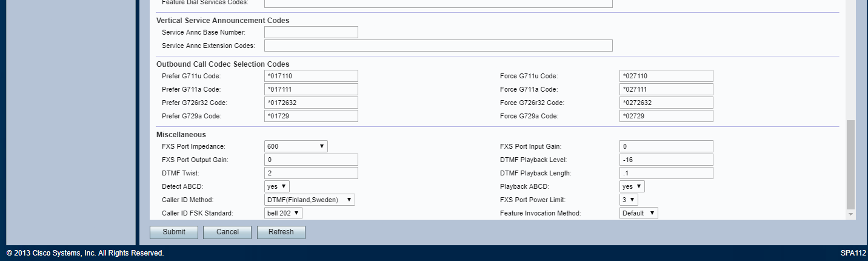868x261 pixels.
Task: Click the page scrollbar down arrow
Action: [x=850, y=214]
